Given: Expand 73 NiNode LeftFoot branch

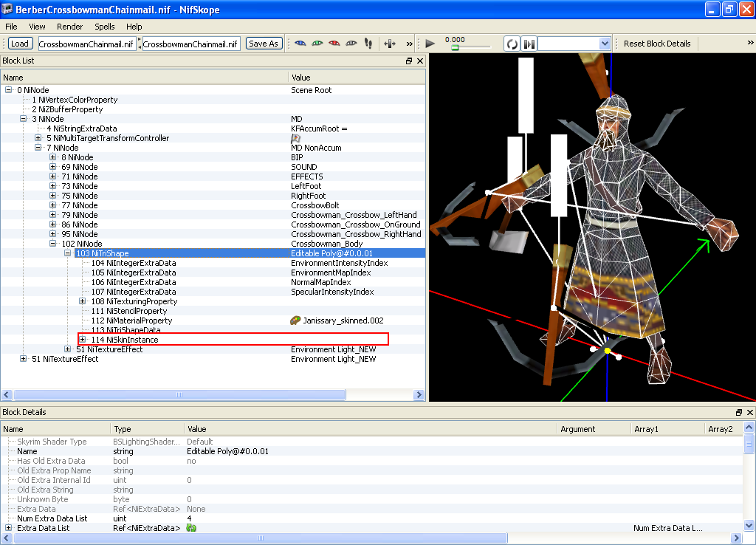Looking at the screenshot, I should coord(53,186).
